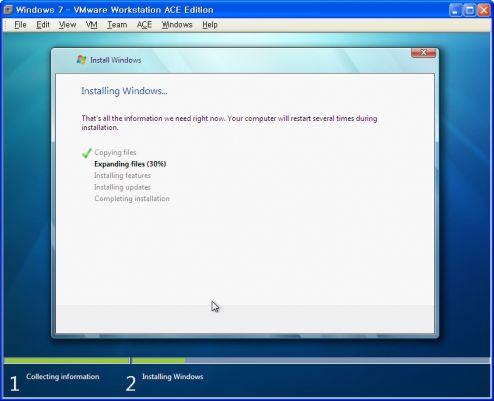Viewport: 494px width, 401px height.
Task: Click the 'Install Windows' dialog title text
Action: [116, 60]
